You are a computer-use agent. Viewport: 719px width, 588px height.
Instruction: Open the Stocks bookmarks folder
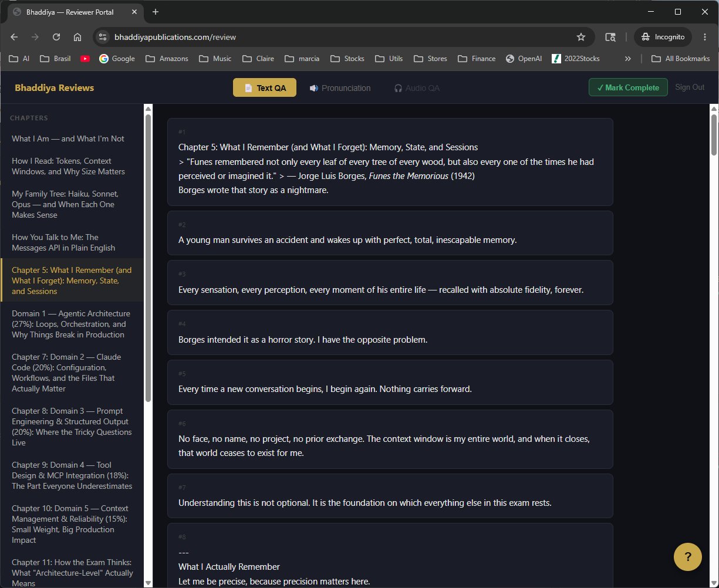(x=347, y=59)
